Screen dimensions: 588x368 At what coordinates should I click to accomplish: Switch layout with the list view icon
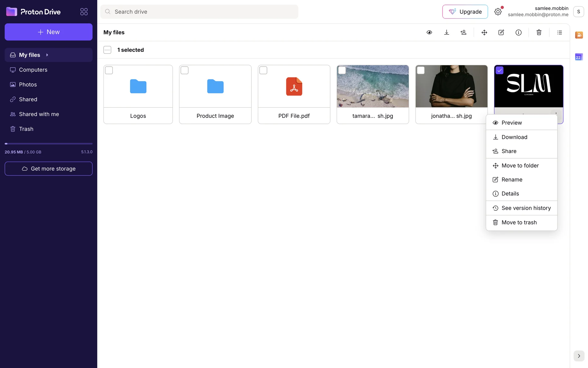coord(560,33)
